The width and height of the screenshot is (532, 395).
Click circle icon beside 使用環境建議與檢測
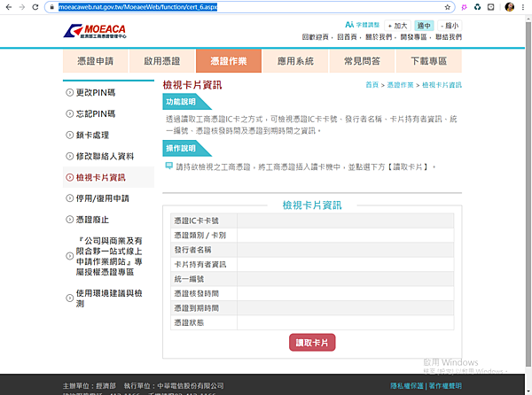(x=69, y=298)
